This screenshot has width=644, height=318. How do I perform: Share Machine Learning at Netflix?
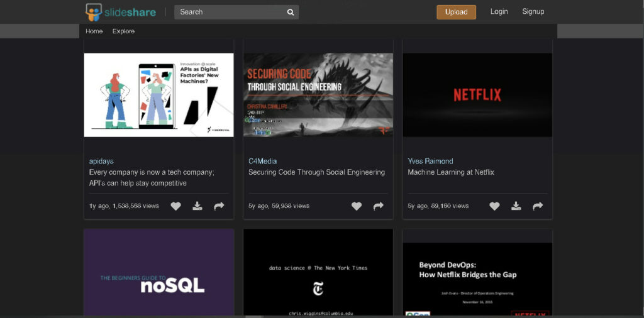tap(538, 206)
